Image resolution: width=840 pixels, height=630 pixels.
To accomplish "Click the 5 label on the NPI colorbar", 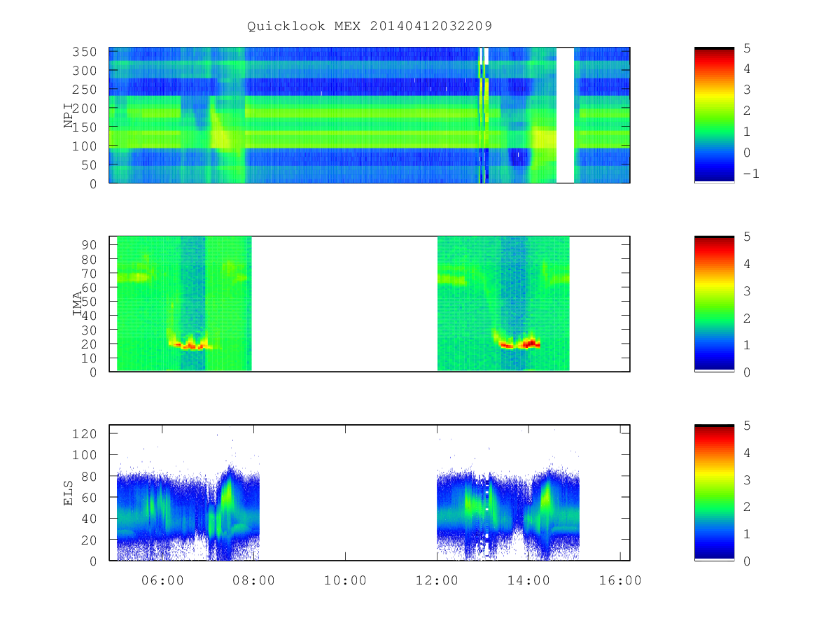I will click(746, 48).
